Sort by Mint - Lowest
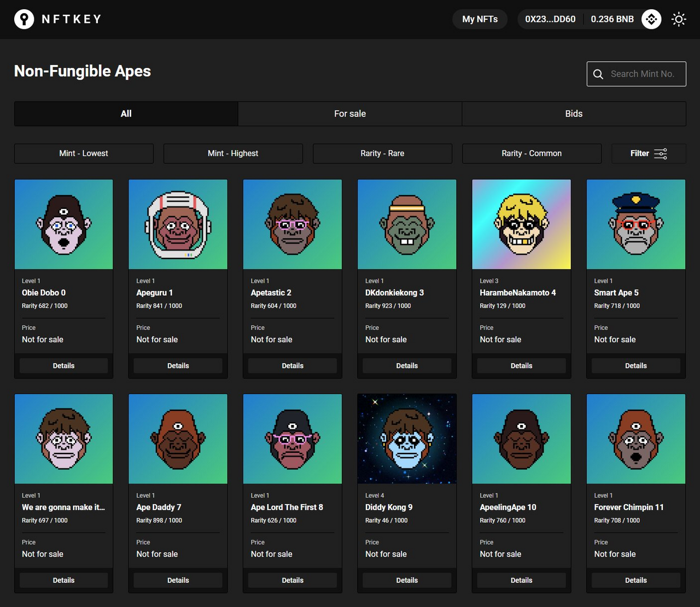Screen dimensions: 700x607 coord(84,154)
